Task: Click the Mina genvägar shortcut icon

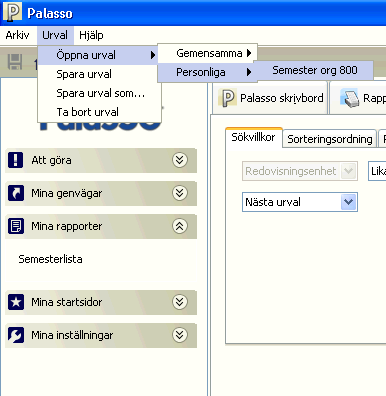Action: point(15,193)
